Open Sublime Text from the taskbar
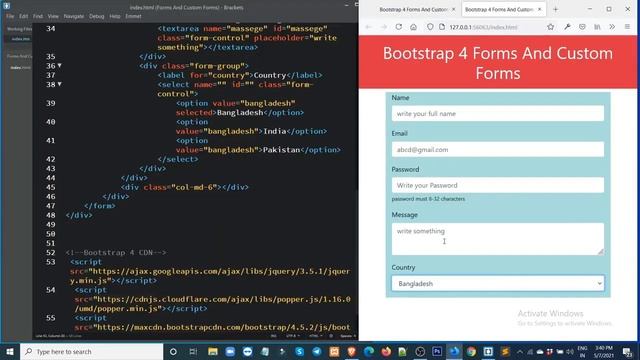Image resolution: width=640 pixels, height=360 pixels. point(505,351)
